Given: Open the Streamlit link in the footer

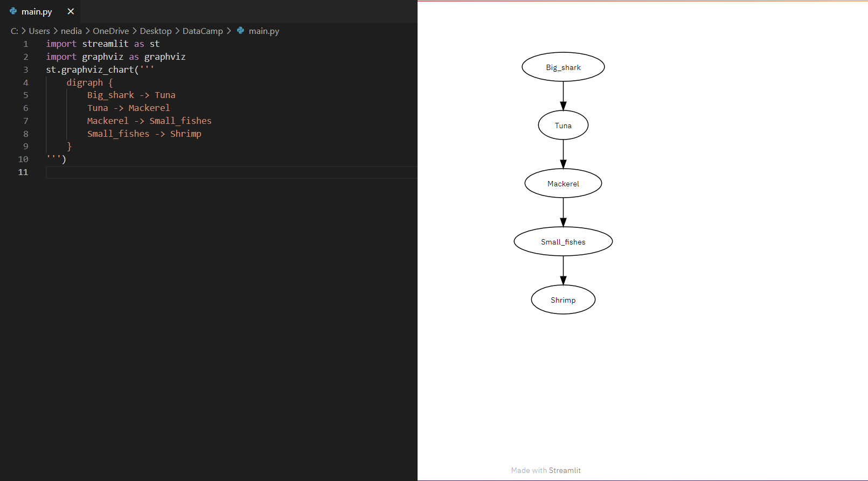Looking at the screenshot, I should point(565,470).
